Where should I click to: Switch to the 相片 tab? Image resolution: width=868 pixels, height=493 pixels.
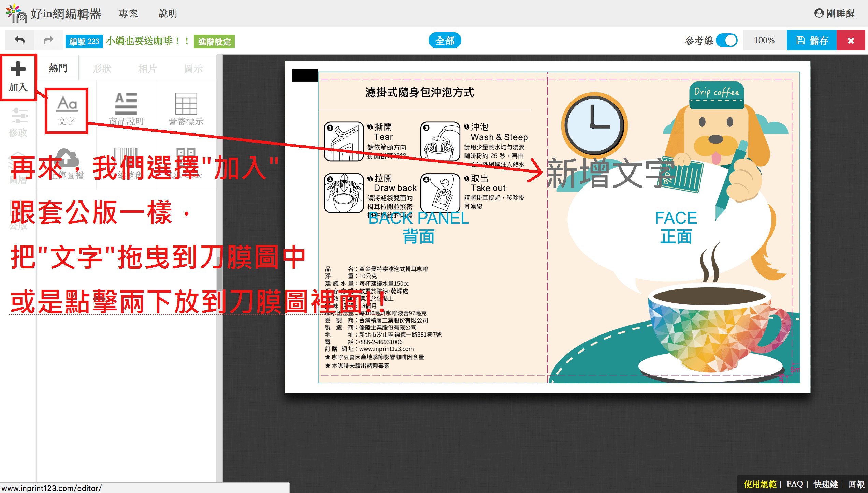click(147, 69)
